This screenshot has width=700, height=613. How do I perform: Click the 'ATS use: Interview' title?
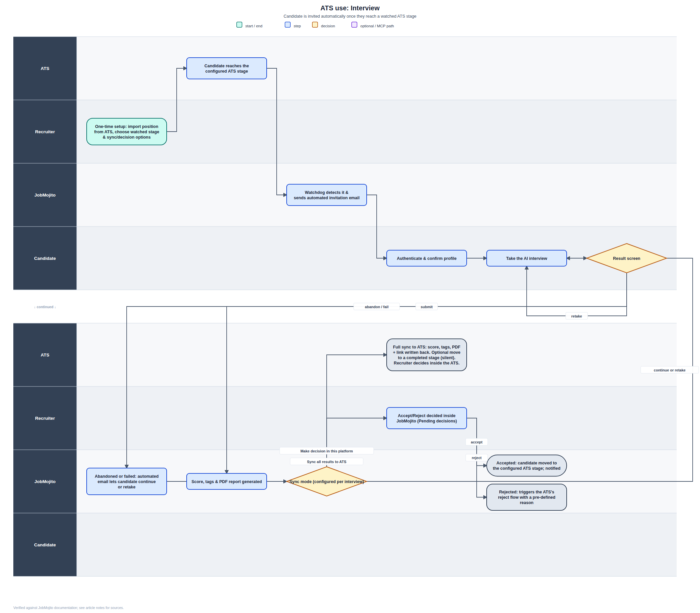point(350,8)
